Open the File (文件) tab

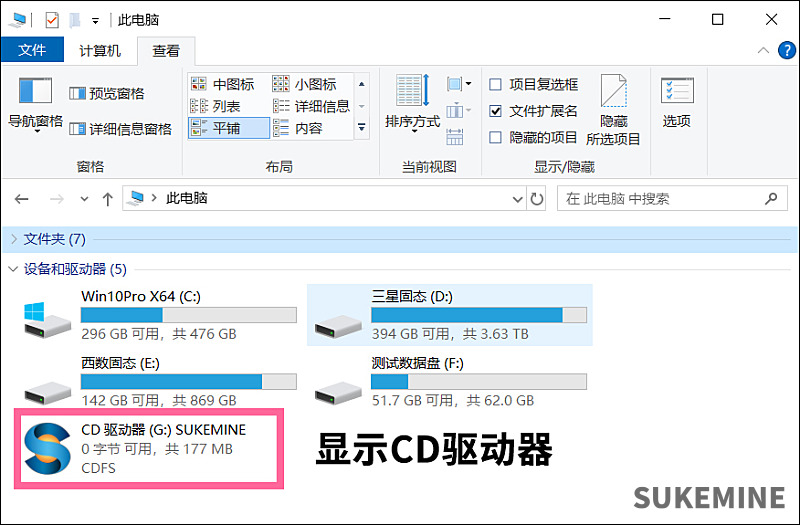click(32, 50)
